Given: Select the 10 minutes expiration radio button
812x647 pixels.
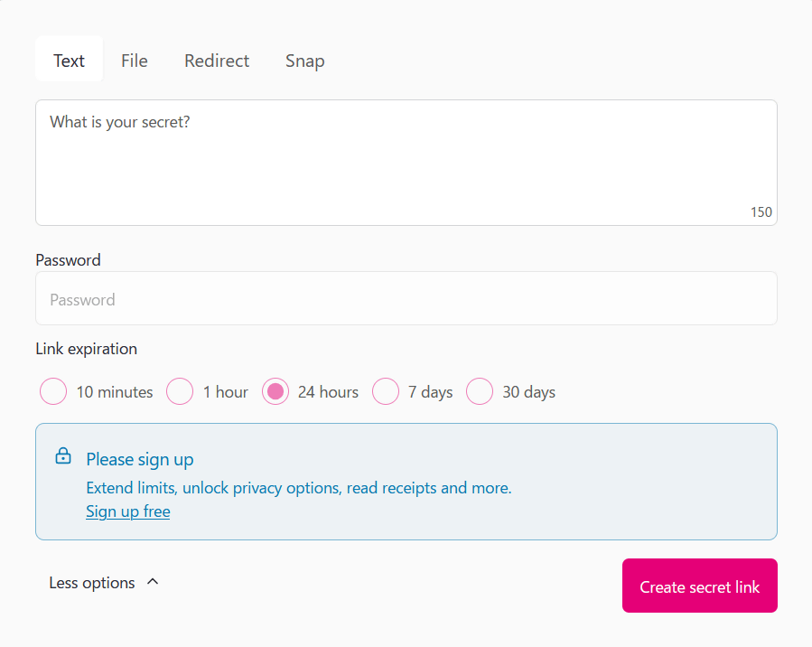Looking at the screenshot, I should [x=54, y=392].
